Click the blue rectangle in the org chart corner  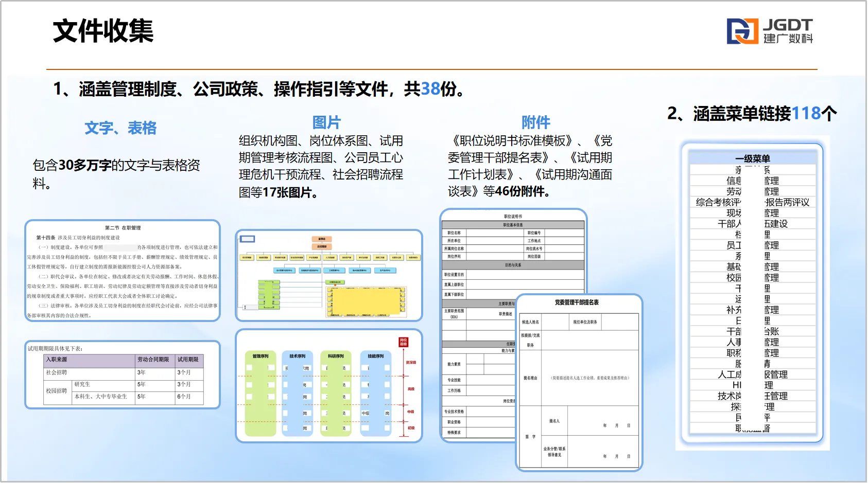(248, 239)
